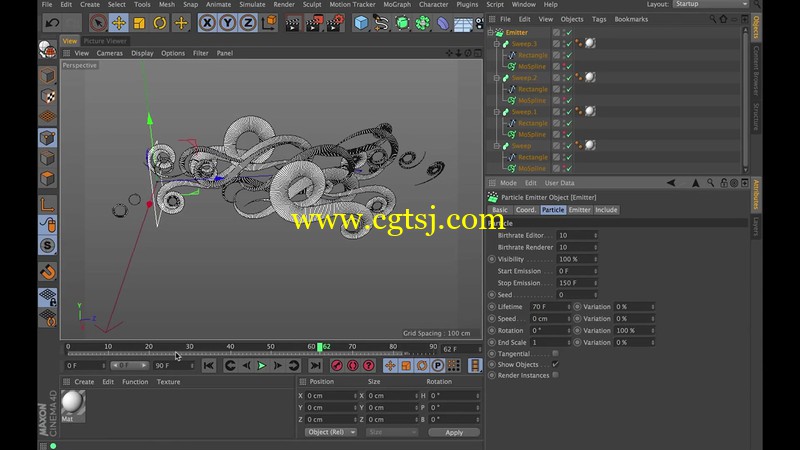800x450 pixels.
Task: Activate the Scale tool
Action: pos(139,23)
